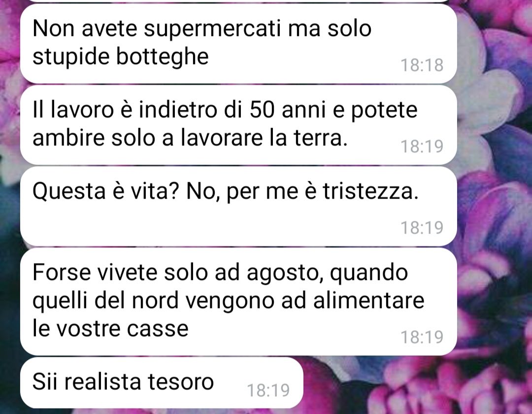Select the 'Questa è vita?' message bubble
Viewport: 532px width, 414px height.
(238, 207)
